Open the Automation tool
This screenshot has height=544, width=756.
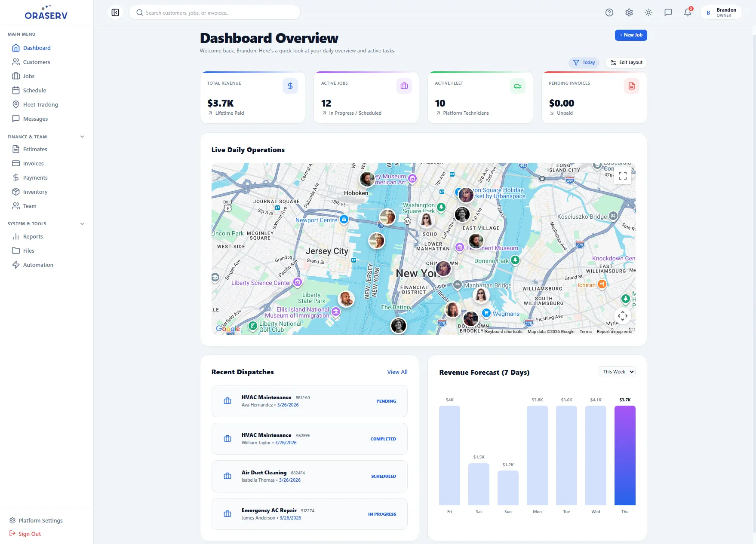tap(38, 265)
